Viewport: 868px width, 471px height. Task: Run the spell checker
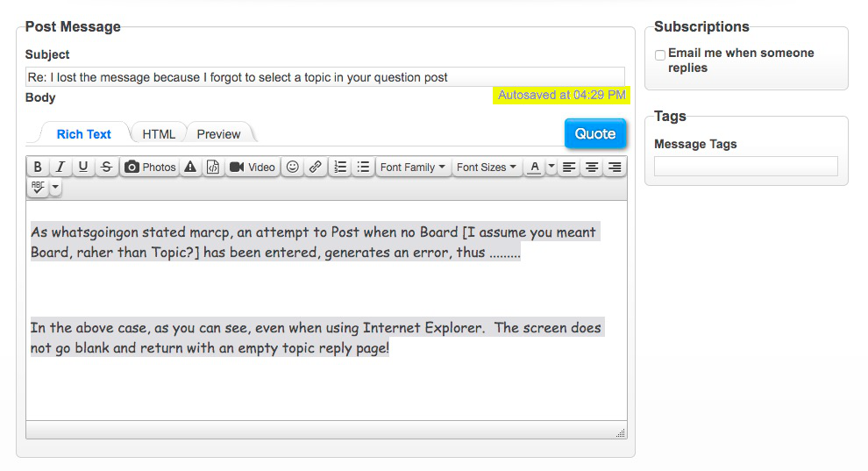[x=38, y=187]
